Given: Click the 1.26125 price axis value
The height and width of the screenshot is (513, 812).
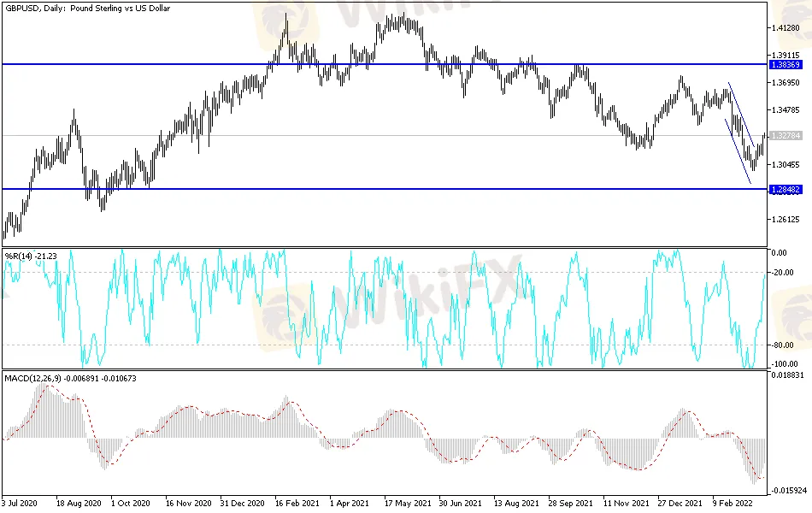Looking at the screenshot, I should (x=786, y=220).
